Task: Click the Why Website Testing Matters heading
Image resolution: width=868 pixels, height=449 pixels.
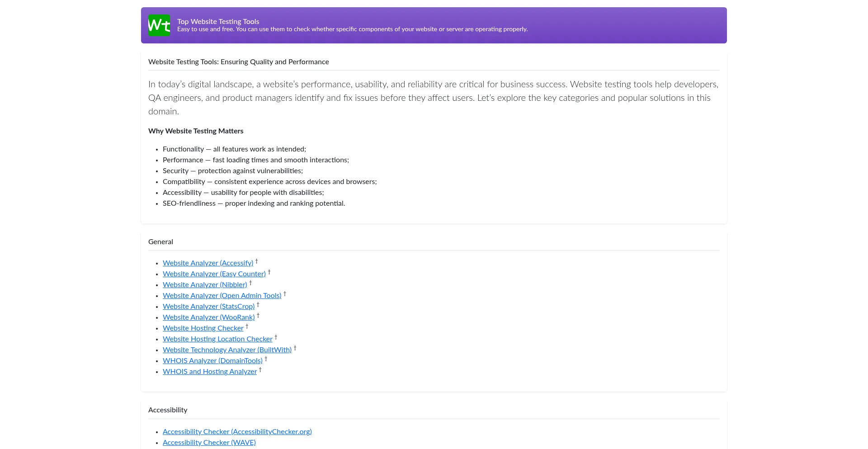Action: coord(195,131)
